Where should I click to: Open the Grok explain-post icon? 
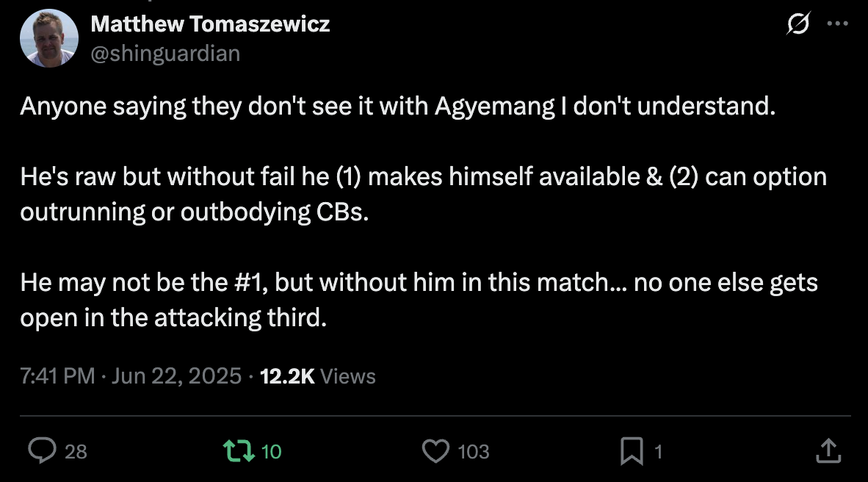(x=798, y=25)
